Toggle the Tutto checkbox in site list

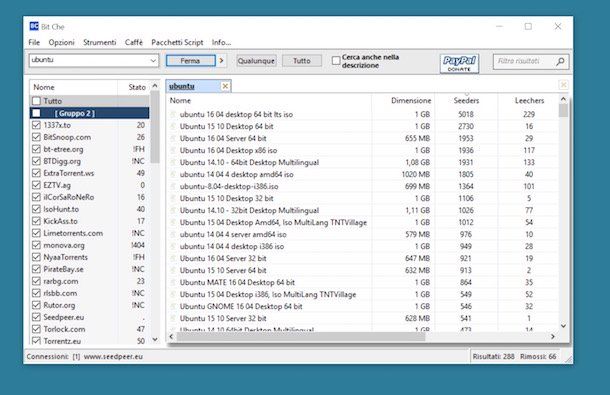tap(36, 101)
